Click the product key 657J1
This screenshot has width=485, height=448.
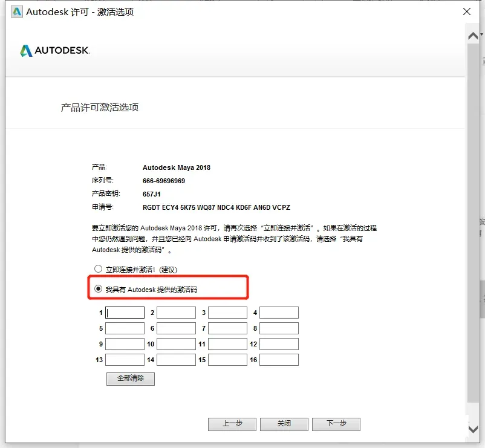(x=152, y=194)
